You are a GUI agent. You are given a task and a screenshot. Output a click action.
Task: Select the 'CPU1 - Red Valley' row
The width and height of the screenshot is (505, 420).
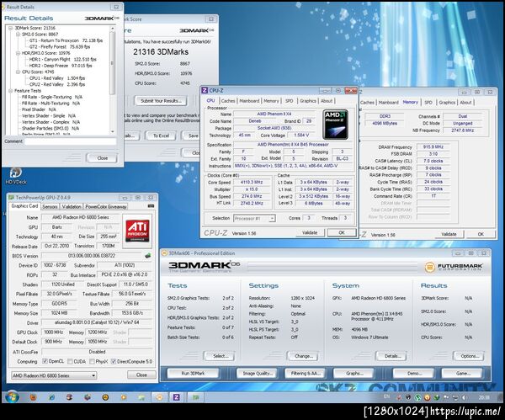57,78
